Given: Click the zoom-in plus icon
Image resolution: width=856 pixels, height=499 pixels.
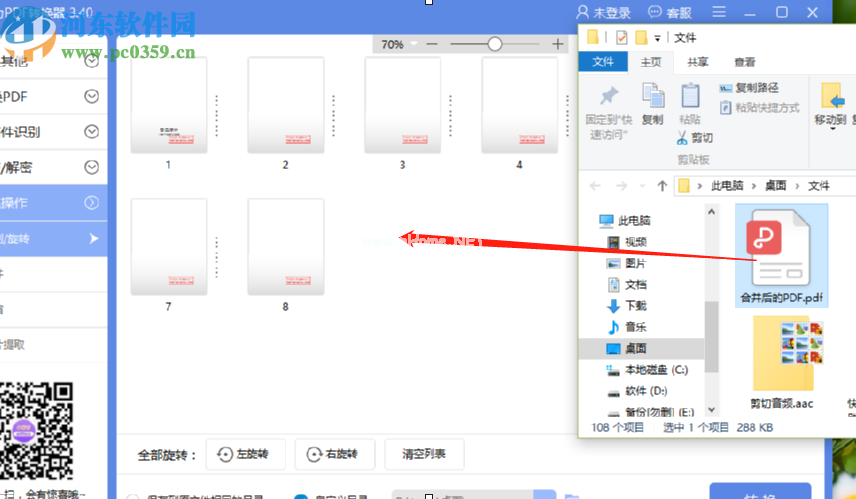Looking at the screenshot, I should click(558, 44).
